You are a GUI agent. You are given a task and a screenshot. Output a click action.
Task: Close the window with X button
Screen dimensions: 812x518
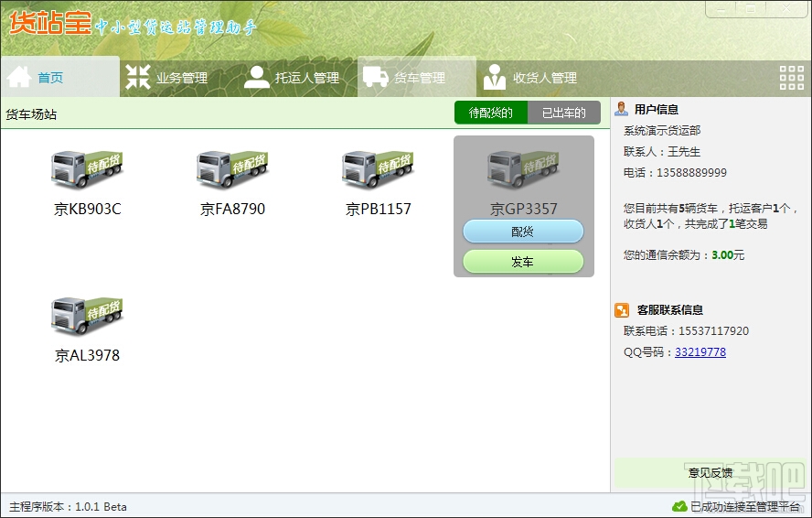[x=787, y=9]
